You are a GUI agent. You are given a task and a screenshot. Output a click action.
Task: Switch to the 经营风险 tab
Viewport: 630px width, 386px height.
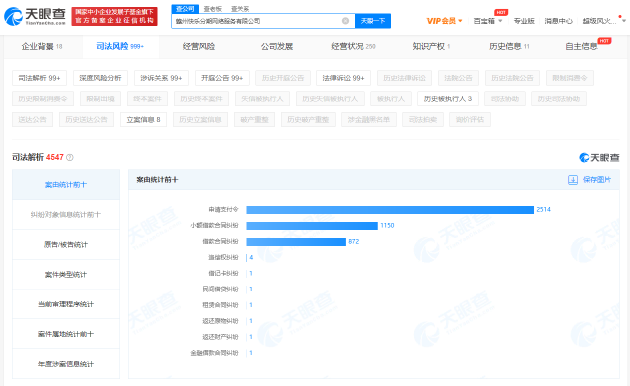click(x=198, y=47)
